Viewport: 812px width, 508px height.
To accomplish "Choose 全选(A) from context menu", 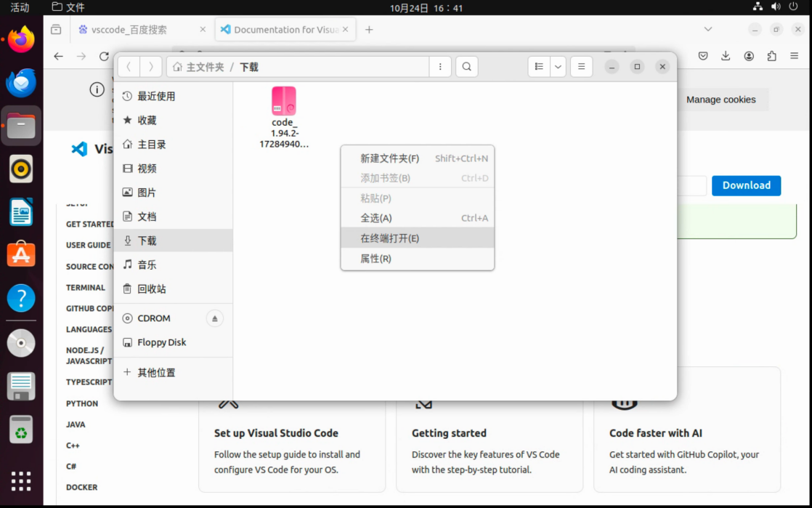I will 418,218.
